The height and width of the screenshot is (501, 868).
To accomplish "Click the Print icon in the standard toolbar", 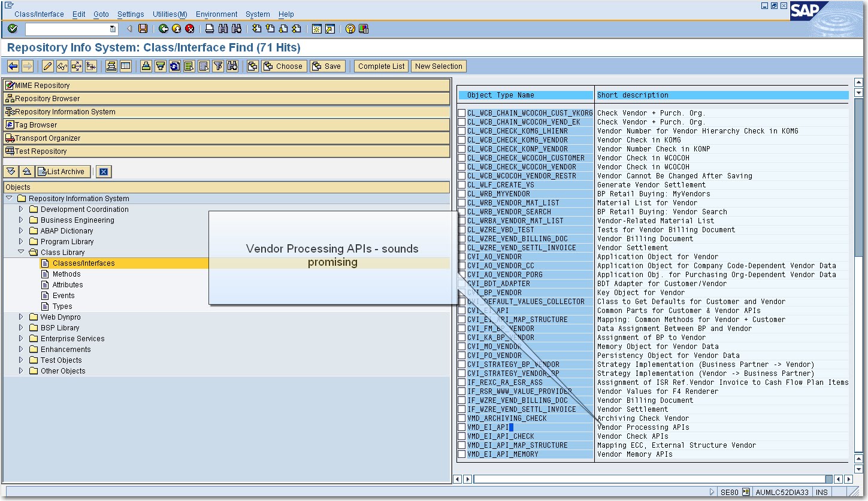I will [x=210, y=29].
